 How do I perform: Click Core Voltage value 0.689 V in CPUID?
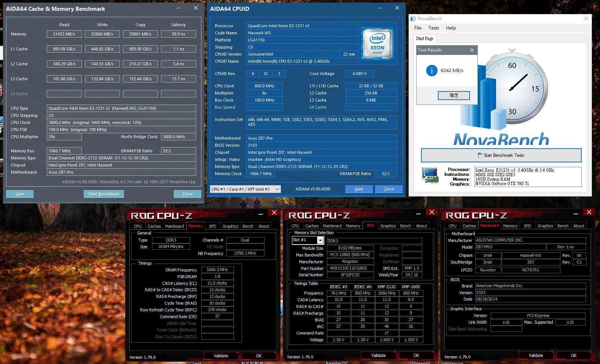[x=359, y=74]
